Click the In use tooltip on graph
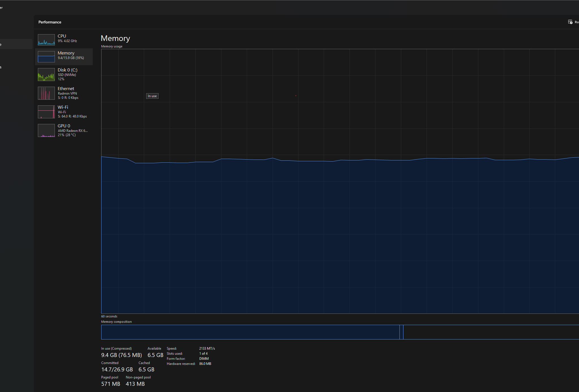This screenshot has width=579, height=392. (152, 96)
